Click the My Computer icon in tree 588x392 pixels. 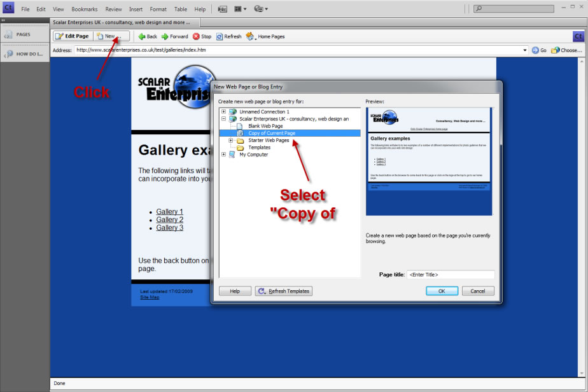click(x=232, y=155)
